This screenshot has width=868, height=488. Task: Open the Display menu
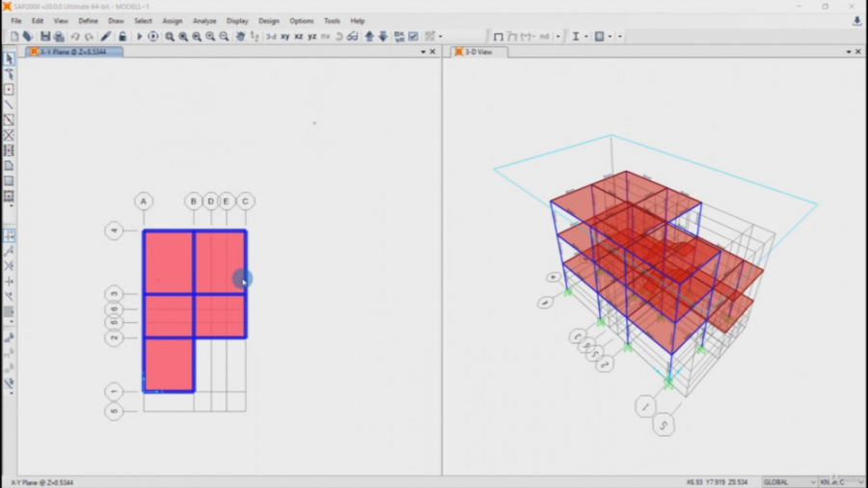237,21
